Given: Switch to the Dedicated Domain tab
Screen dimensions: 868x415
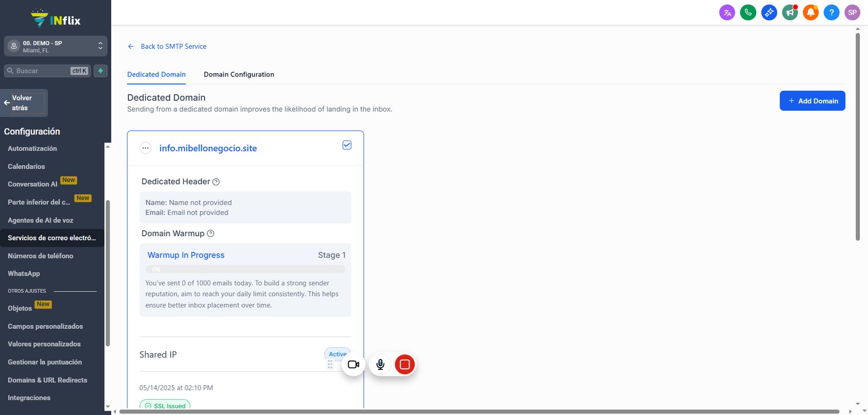Looking at the screenshot, I should click(x=156, y=74).
